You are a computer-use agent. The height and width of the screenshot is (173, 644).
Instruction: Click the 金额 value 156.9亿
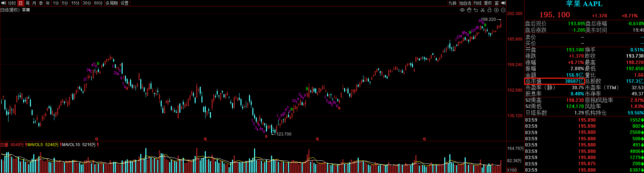click(x=575, y=75)
